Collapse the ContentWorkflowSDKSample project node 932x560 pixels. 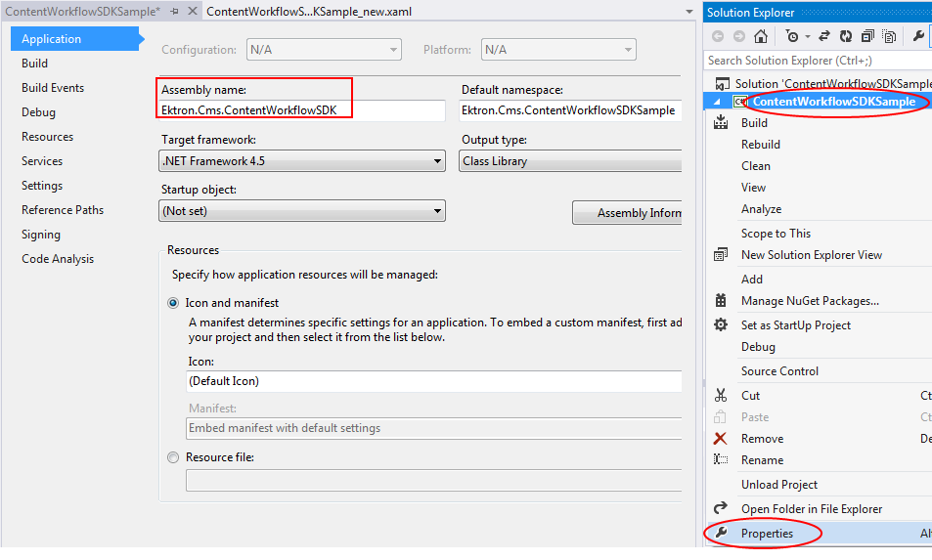[717, 102]
